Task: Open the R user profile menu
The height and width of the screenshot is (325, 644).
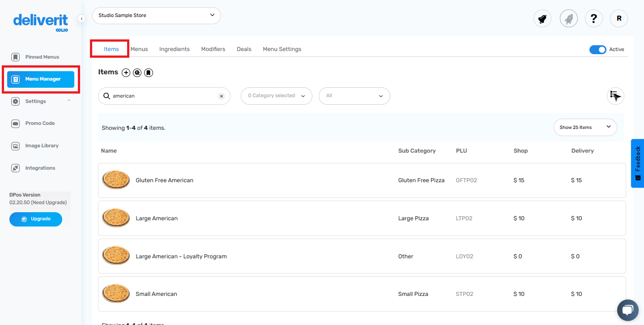Action: click(619, 18)
